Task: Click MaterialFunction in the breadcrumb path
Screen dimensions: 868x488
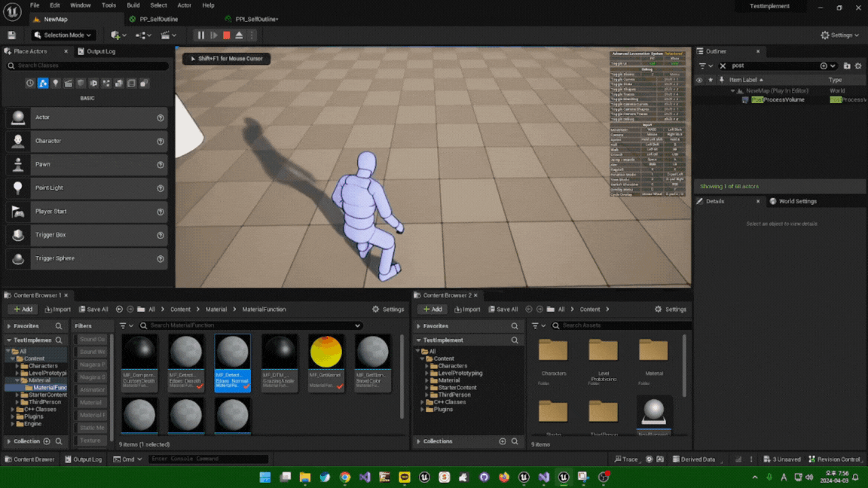Action: (x=264, y=310)
